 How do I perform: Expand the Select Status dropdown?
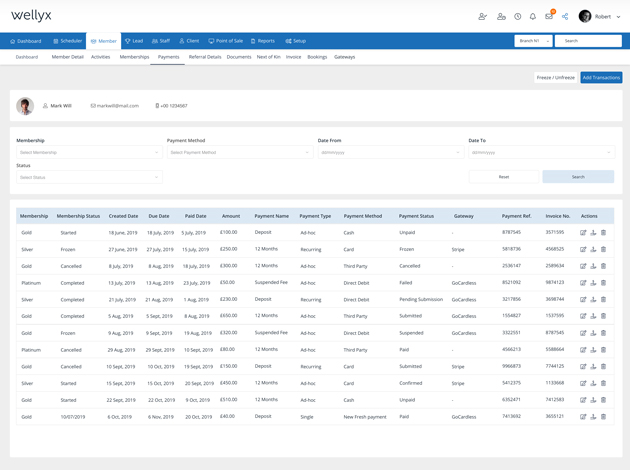tap(88, 177)
